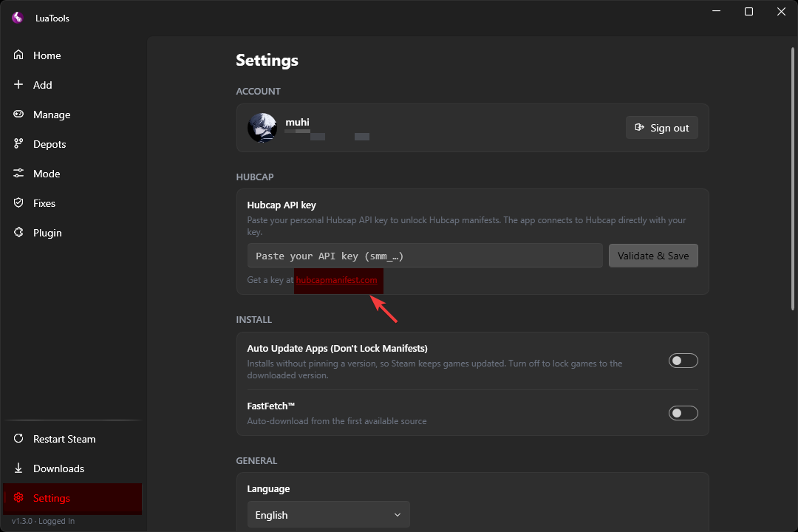
Task: Enable Auto Update Apps toggle
Action: [683, 361]
